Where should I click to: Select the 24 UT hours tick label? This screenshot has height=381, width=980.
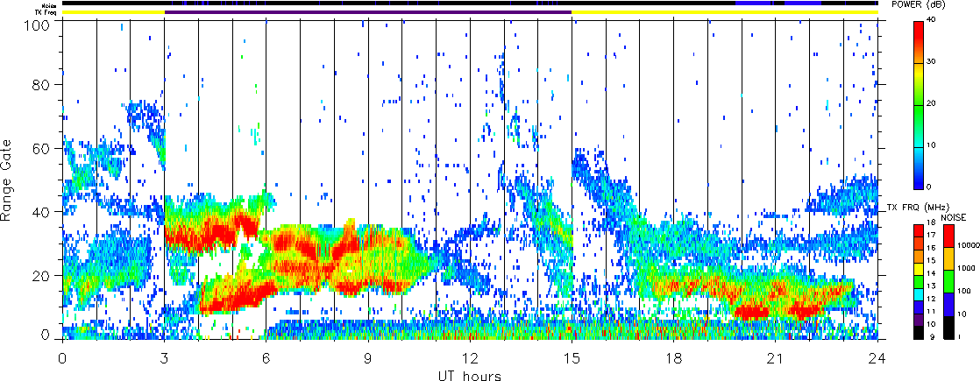point(877,358)
